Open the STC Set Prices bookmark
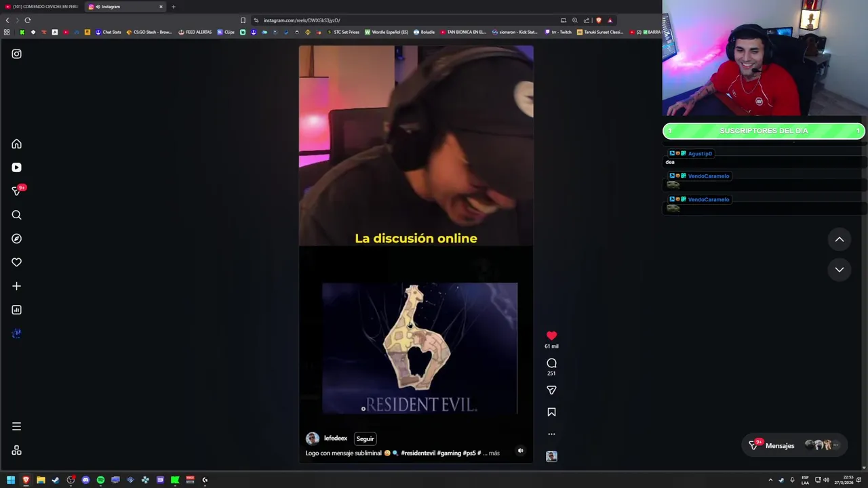Screen dimensions: 868x488 tap(343, 32)
